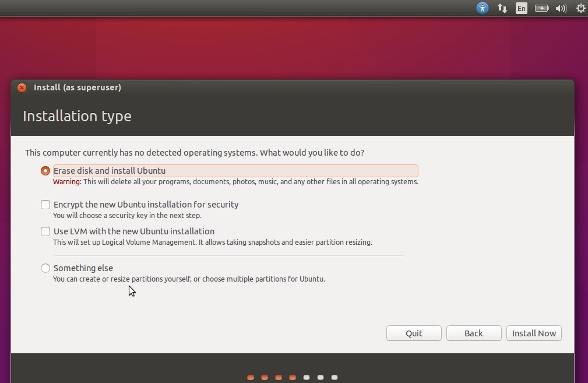
Task: Open the En keyboard layout indicator
Action: [521, 8]
